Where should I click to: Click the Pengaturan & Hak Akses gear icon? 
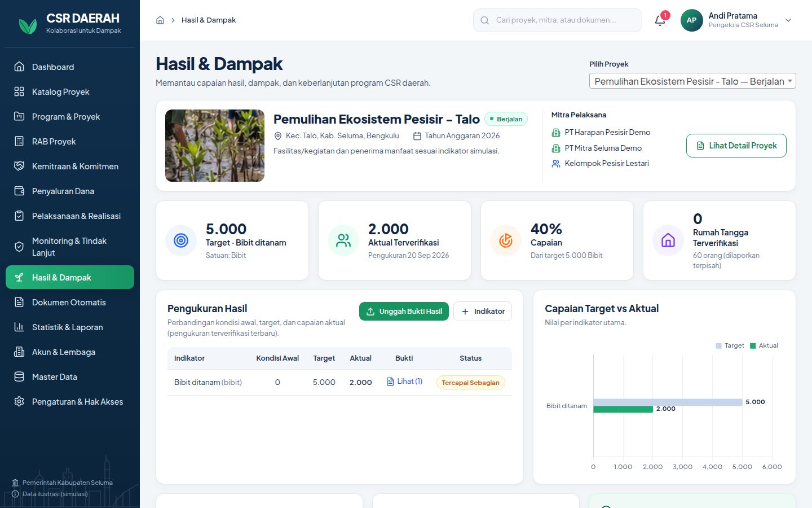tap(19, 401)
